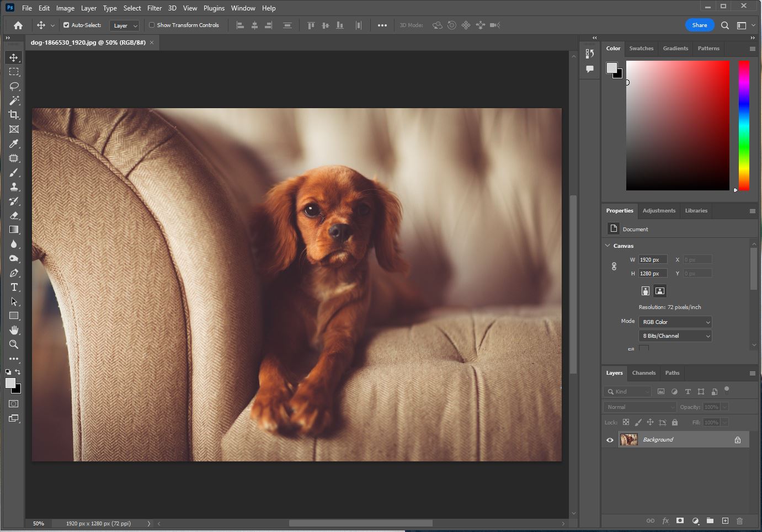Viewport: 762px width, 532px height.
Task: Switch to the Swatches tab
Action: (641, 49)
